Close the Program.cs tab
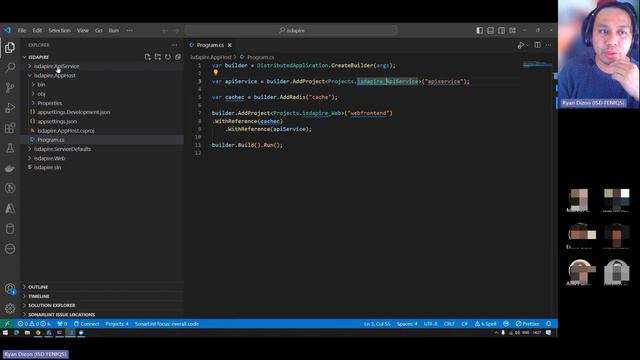Image resolution: width=640 pixels, height=360 pixels. pyautogui.click(x=230, y=45)
